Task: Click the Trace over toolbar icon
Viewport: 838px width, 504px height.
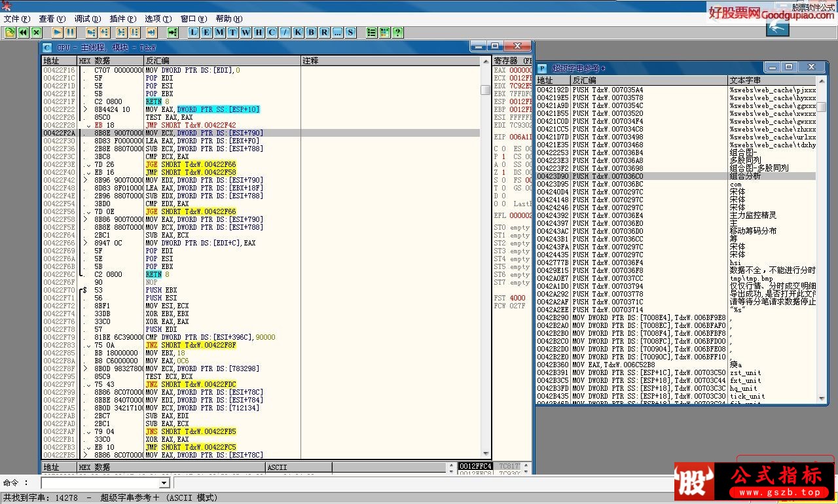Action: 134,32
